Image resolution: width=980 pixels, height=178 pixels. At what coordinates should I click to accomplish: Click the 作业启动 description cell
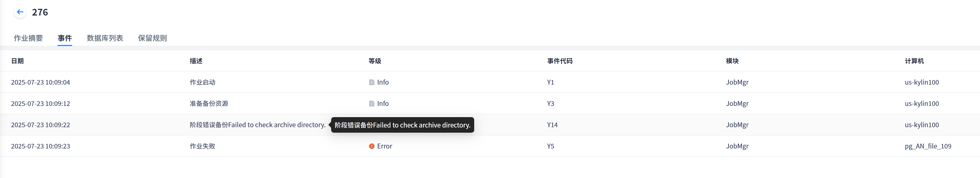(202, 82)
